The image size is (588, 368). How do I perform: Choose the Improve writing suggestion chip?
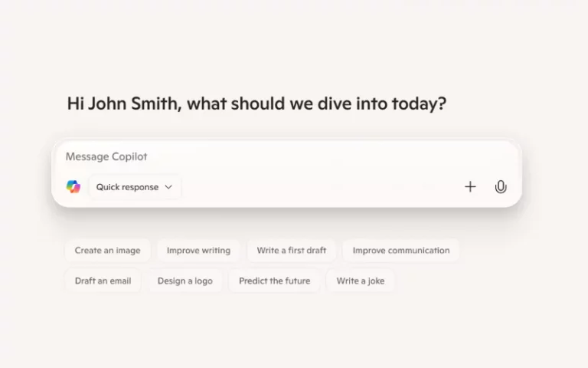point(198,251)
